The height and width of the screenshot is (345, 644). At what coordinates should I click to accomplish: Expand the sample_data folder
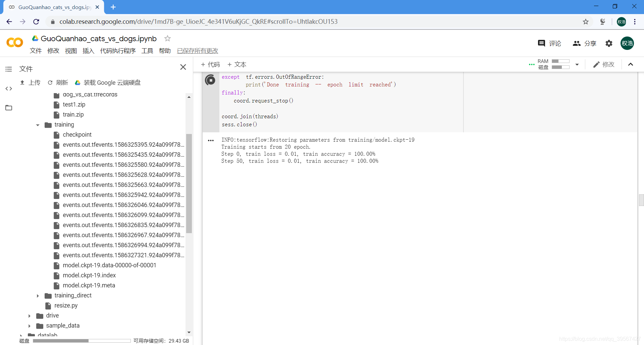coord(29,326)
